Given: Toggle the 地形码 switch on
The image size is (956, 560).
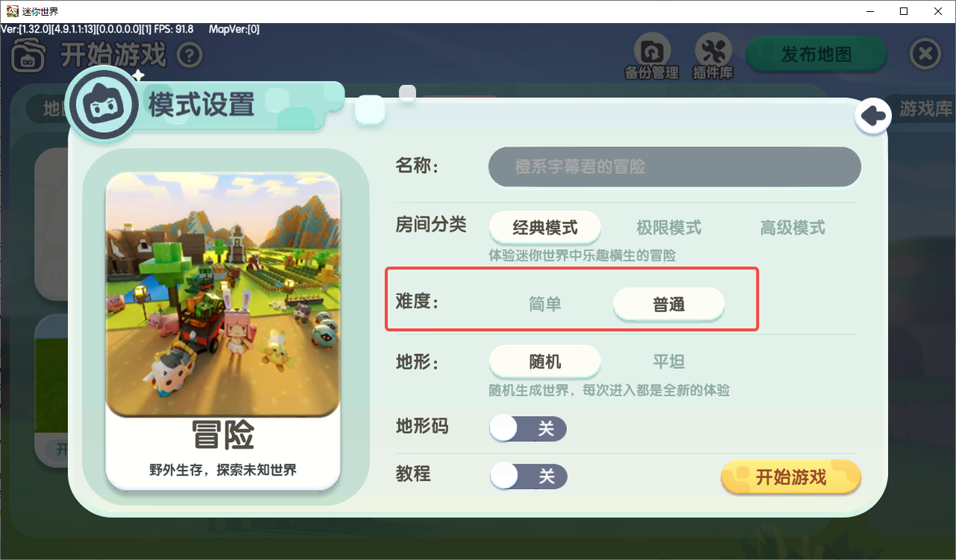Looking at the screenshot, I should tap(528, 429).
